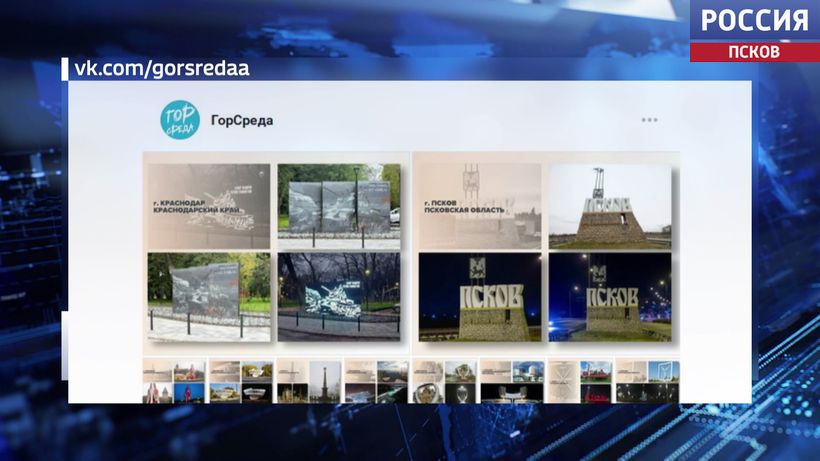Select the bottom-row collage with tall obelisk

pos(309,381)
